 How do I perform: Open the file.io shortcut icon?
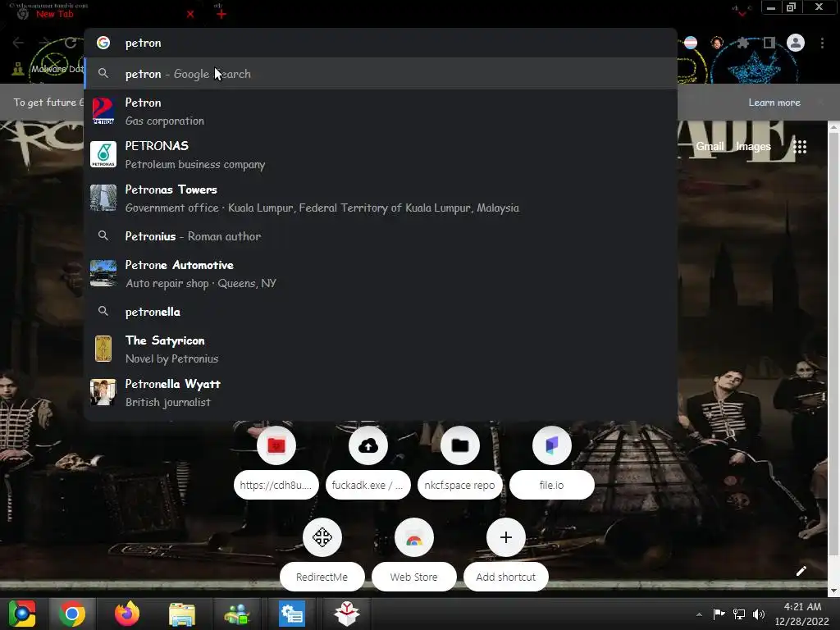552,445
